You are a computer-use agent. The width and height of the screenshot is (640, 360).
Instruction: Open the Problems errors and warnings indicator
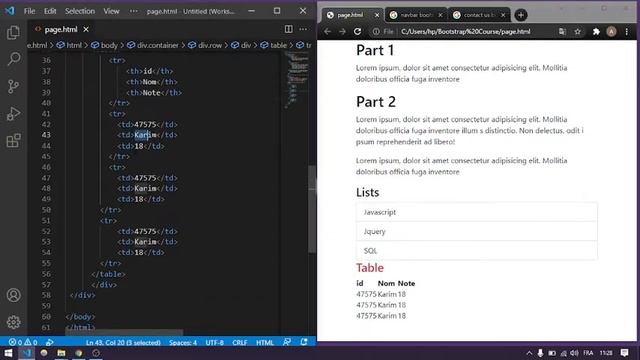pyautogui.click(x=23, y=342)
